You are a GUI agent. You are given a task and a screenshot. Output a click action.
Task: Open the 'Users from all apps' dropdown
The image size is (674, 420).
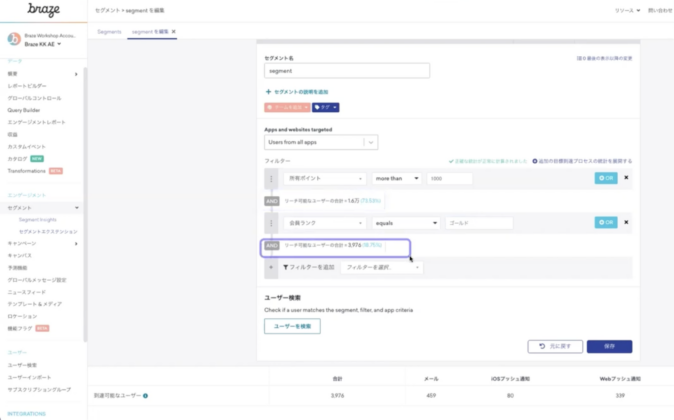(320, 143)
